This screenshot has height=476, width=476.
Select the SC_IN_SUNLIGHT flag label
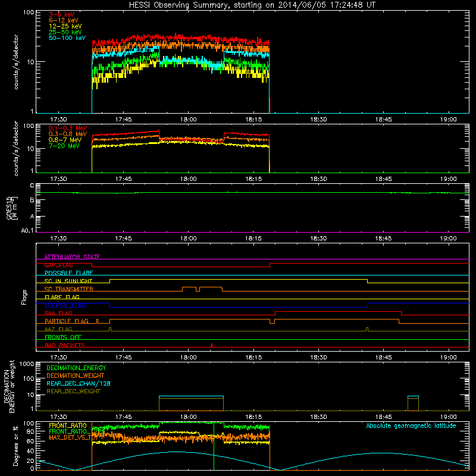68,281
